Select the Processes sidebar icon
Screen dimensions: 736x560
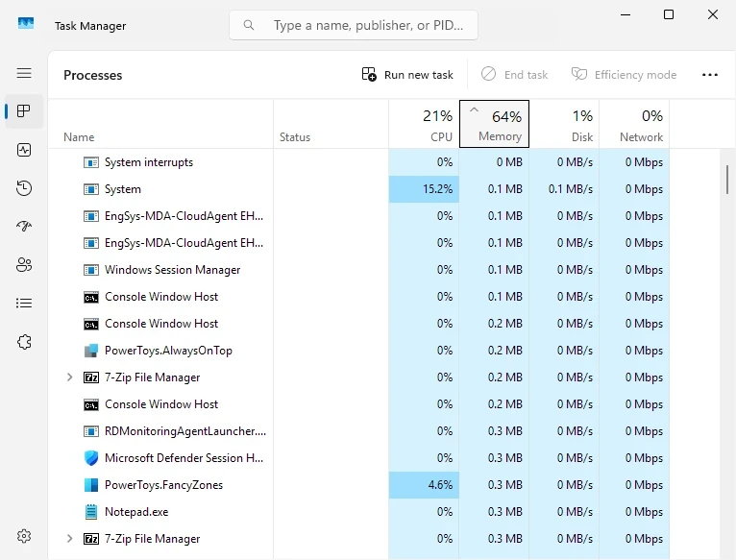coord(24,111)
